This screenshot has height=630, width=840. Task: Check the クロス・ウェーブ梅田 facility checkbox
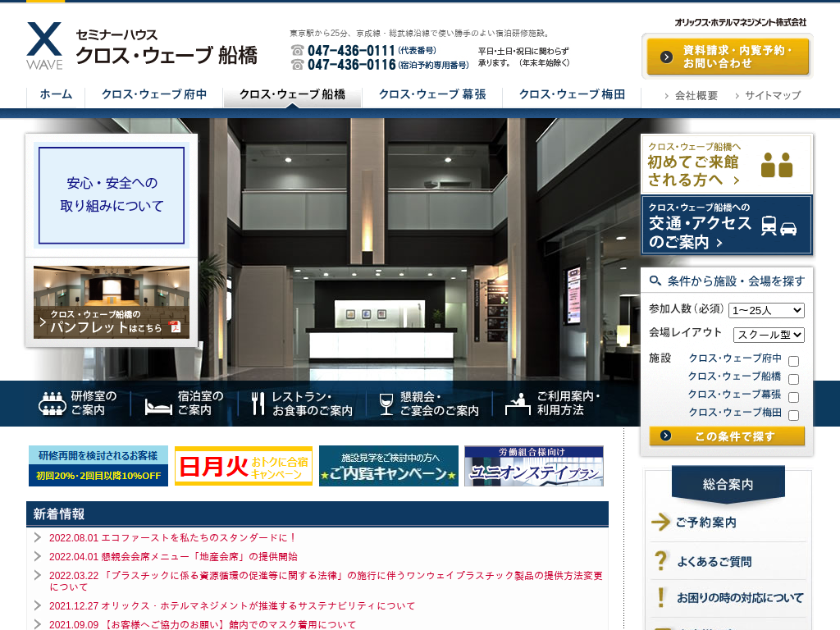[x=794, y=415]
